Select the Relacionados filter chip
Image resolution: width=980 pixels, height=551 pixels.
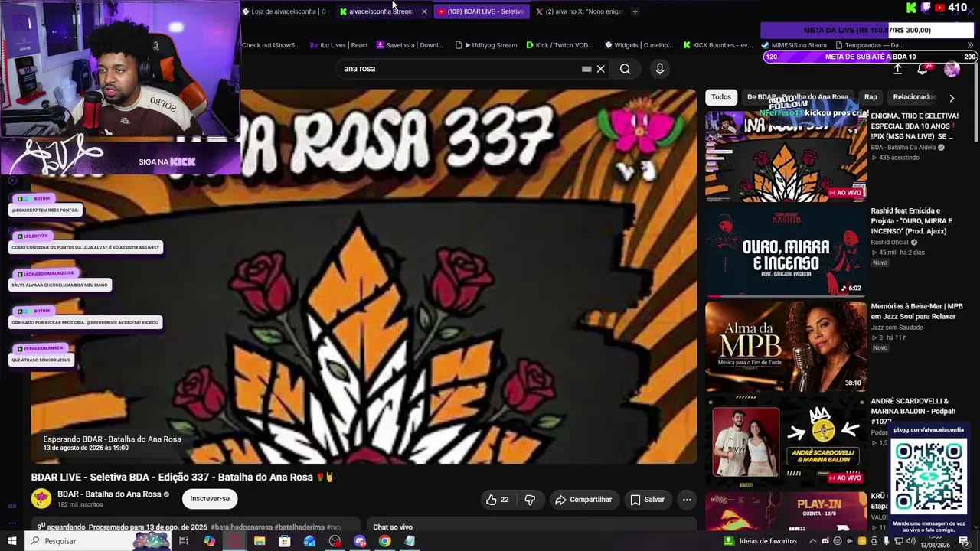(x=914, y=97)
